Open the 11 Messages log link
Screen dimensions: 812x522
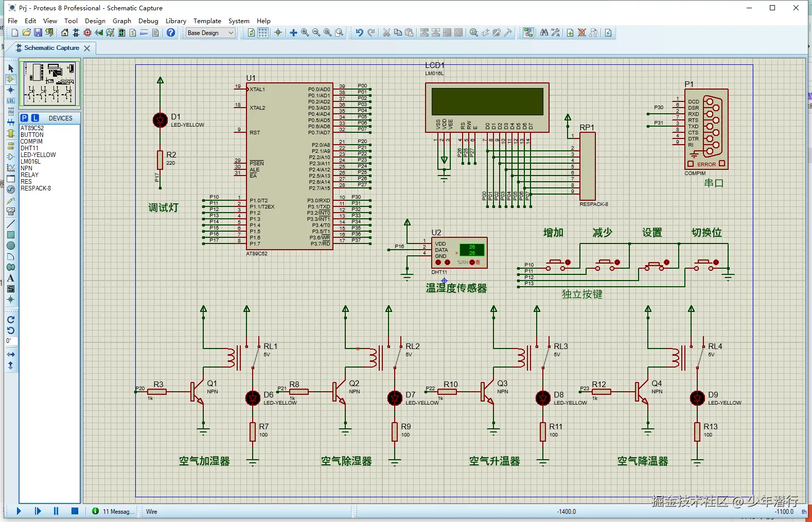tap(117, 511)
